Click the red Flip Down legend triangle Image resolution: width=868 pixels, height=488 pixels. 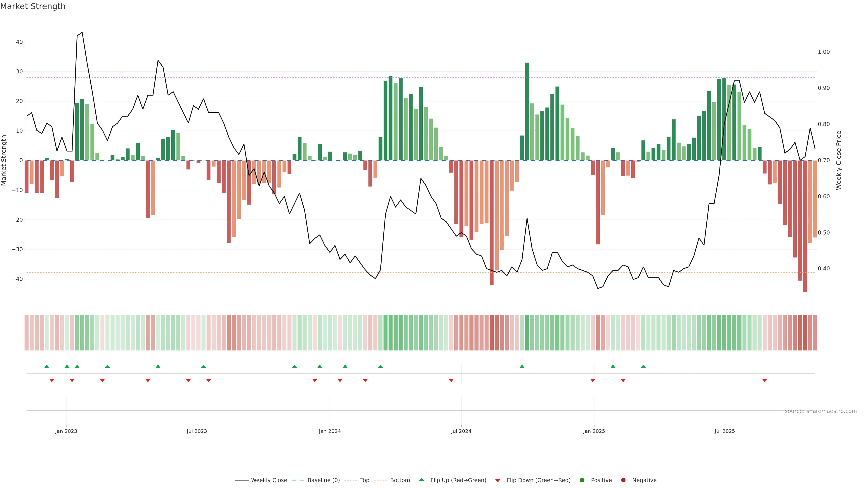tap(498, 481)
